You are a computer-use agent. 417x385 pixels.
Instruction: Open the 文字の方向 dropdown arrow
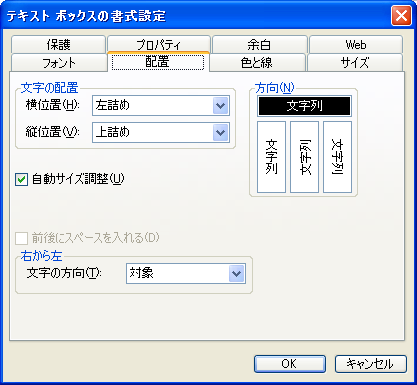point(237,274)
